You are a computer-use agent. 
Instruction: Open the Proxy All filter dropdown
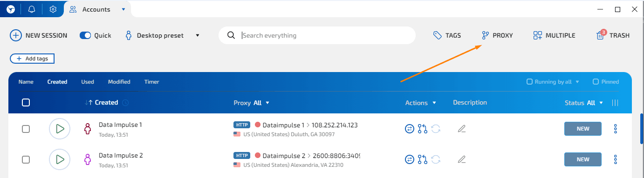click(252, 103)
